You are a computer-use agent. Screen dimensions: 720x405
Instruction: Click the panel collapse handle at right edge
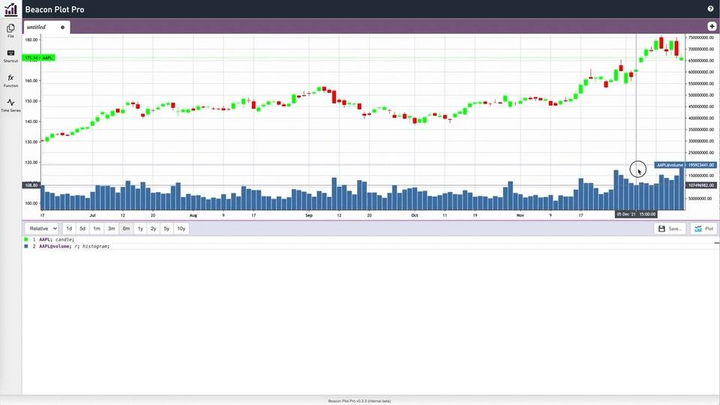click(x=717, y=242)
